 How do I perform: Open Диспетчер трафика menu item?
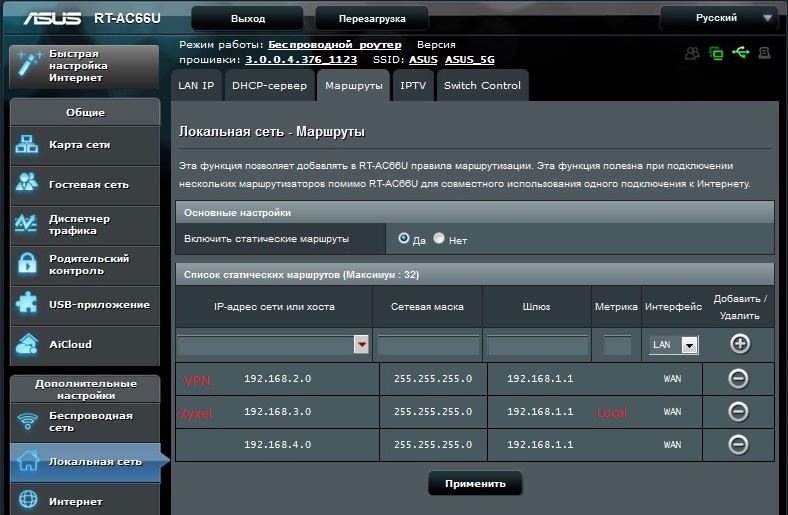(85, 225)
